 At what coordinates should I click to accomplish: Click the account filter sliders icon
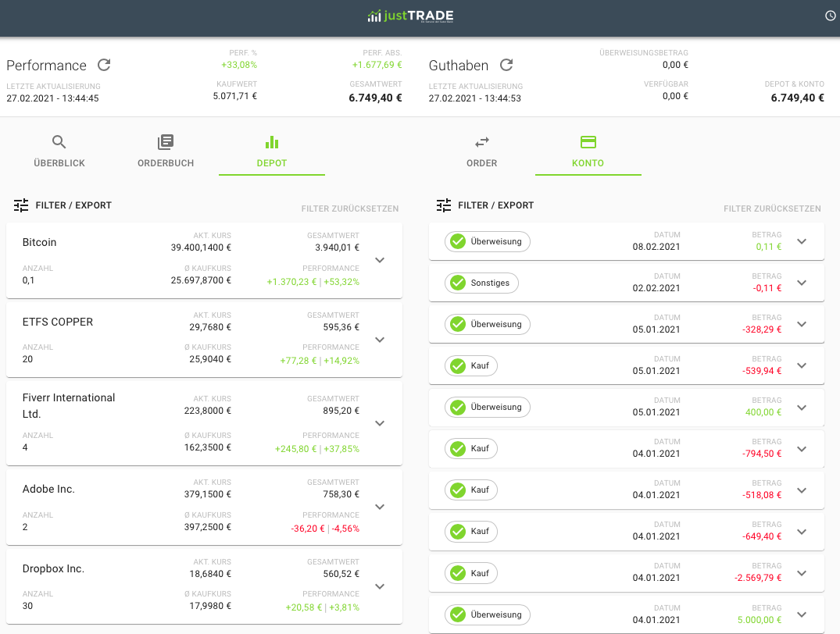tap(444, 205)
